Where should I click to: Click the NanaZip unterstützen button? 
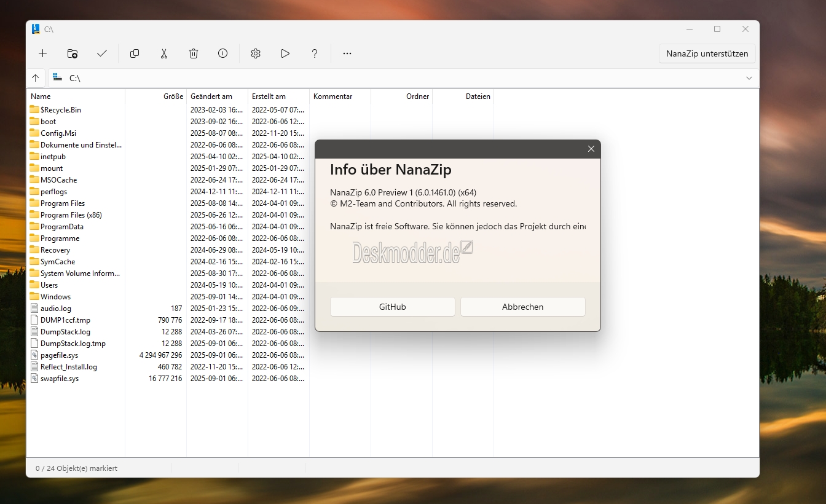pyautogui.click(x=707, y=53)
